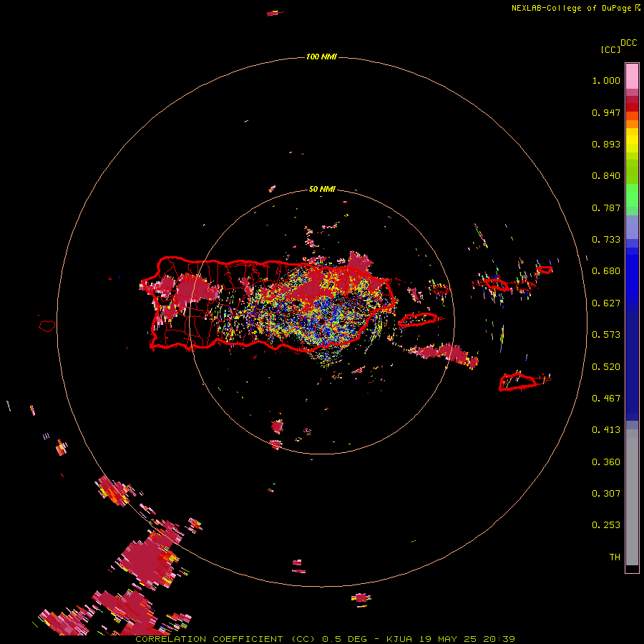Screen dimensions: 644x644
Task: Click the DCC label above the color bar
Action: 629,43
